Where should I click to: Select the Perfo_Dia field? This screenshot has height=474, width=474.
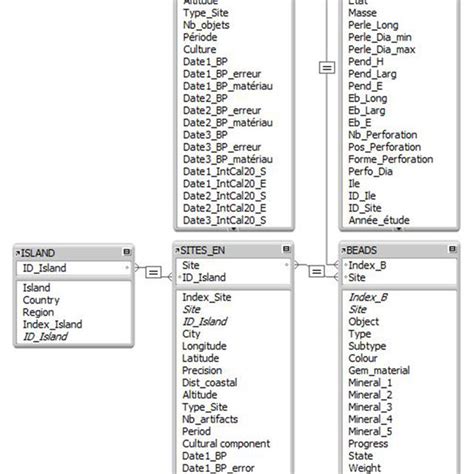[370, 171]
